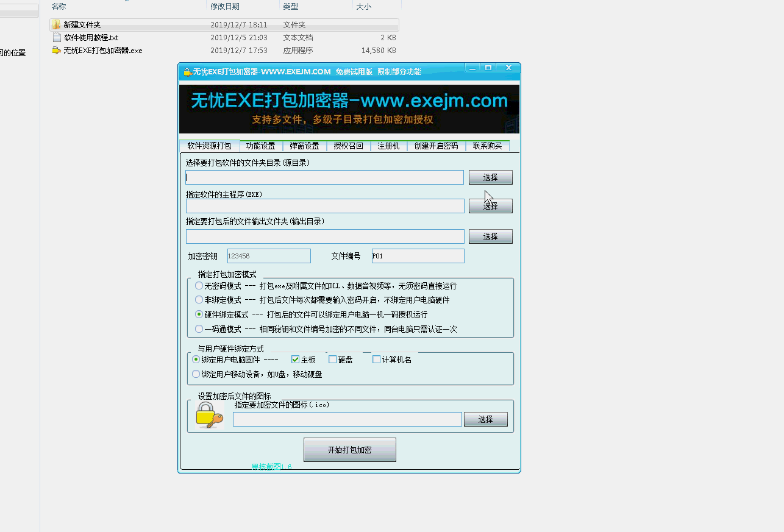
Task: Click the 加密密钥 input field
Action: coord(269,256)
